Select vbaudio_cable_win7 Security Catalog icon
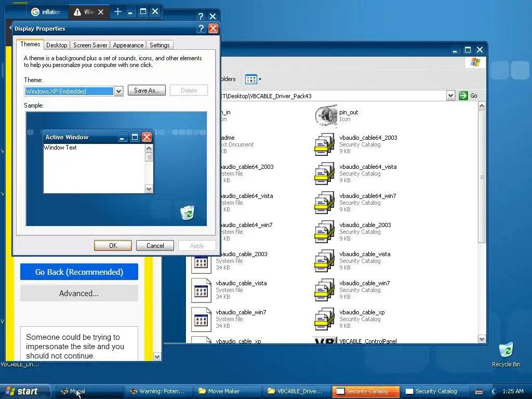This screenshot has height=399, width=532. tap(324, 290)
